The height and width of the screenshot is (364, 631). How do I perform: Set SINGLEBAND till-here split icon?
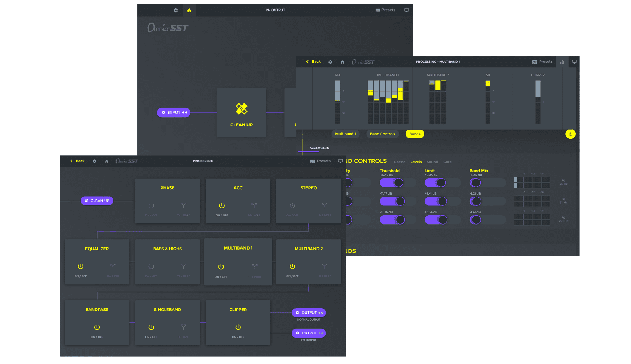[183, 327]
